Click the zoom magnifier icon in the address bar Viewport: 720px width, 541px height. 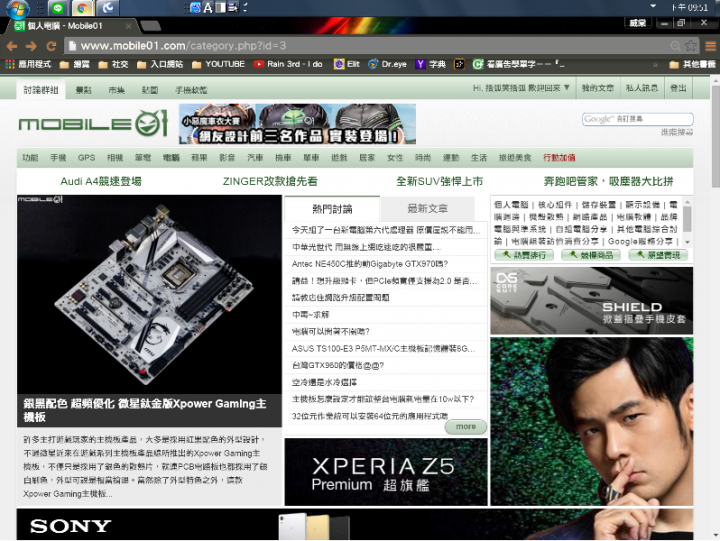(x=675, y=45)
